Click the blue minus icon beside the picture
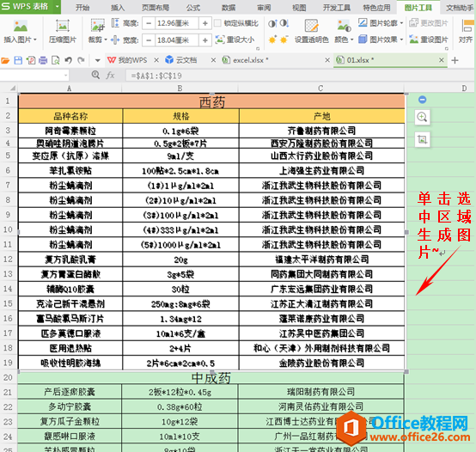 click(x=422, y=100)
